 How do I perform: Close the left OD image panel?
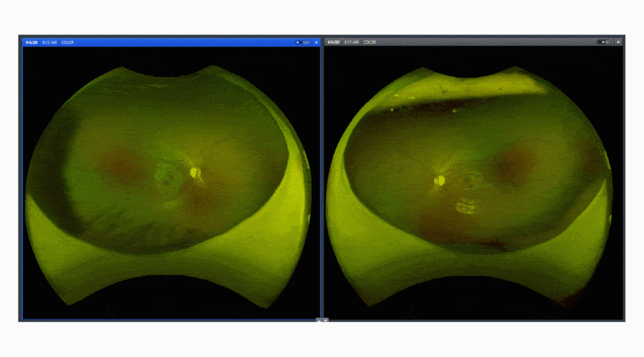316,42
